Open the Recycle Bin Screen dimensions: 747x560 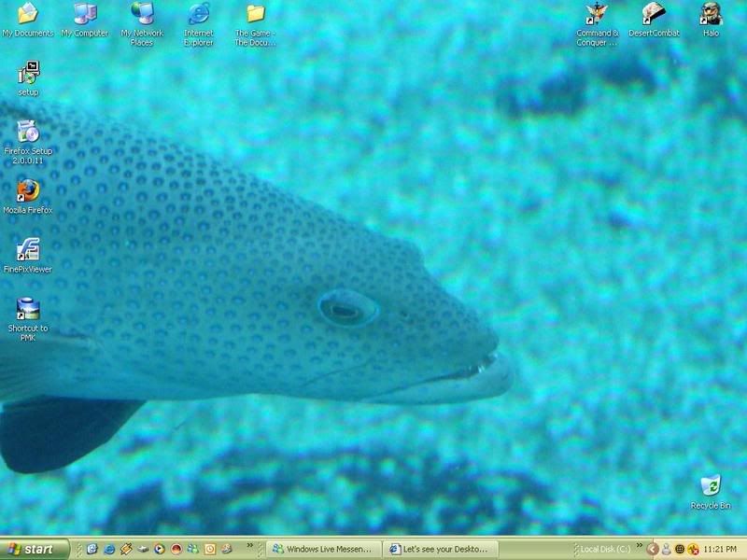(x=711, y=485)
